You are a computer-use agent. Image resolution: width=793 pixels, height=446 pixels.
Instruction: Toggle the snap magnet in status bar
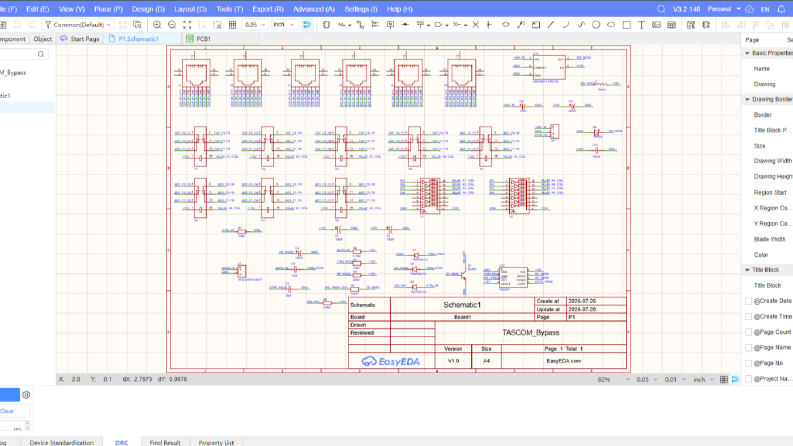(x=735, y=379)
